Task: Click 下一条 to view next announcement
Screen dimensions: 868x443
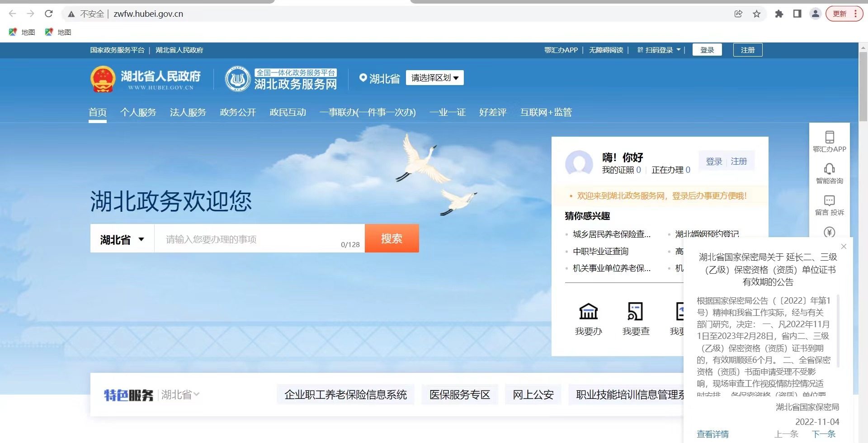Action: (x=825, y=434)
